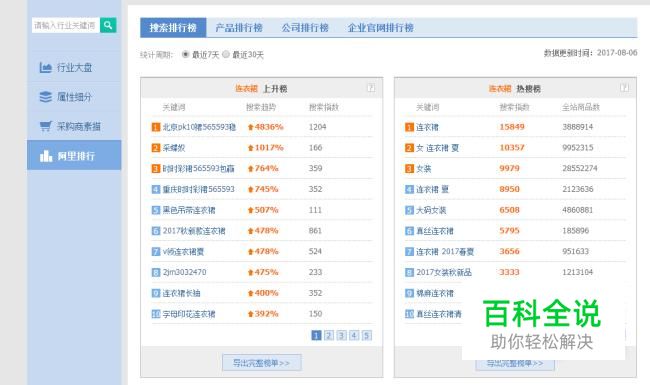Click help question icon on 热搜榜 panel

[624, 88]
